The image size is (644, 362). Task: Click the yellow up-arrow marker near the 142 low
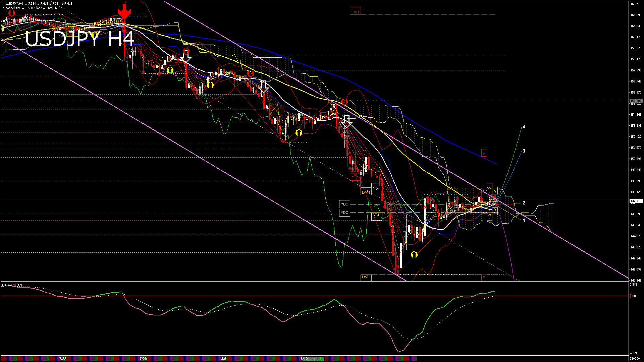414,255
